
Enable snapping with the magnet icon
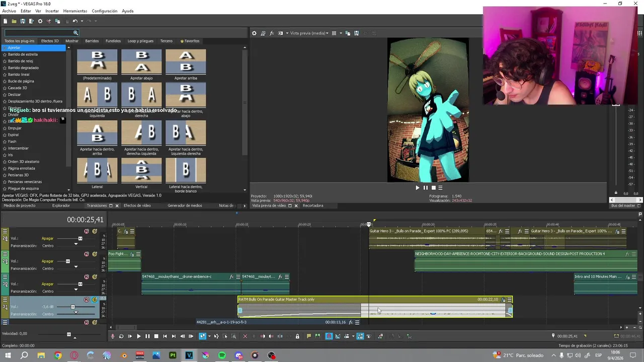pos(329,336)
